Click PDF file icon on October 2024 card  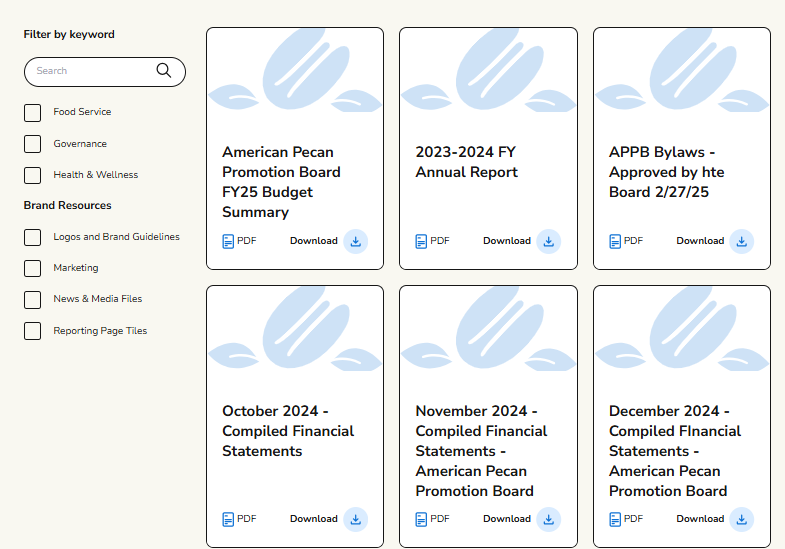coord(228,519)
